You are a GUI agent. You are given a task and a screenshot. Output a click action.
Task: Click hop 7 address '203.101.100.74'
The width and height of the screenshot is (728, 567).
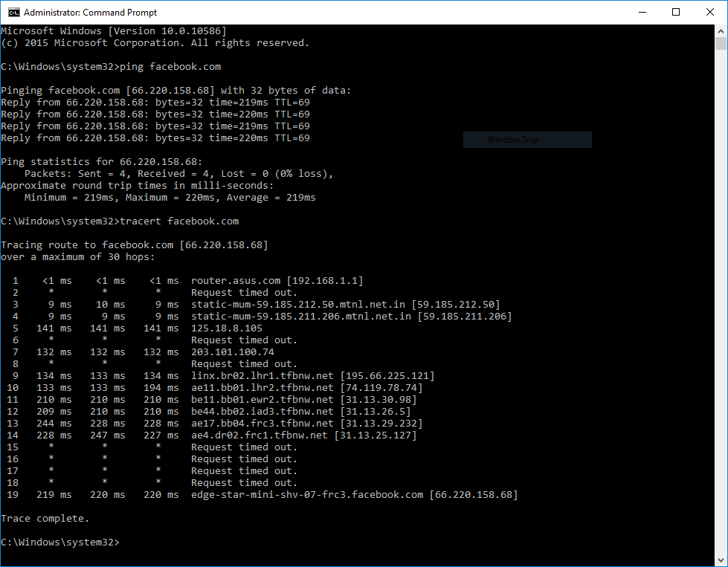point(233,352)
